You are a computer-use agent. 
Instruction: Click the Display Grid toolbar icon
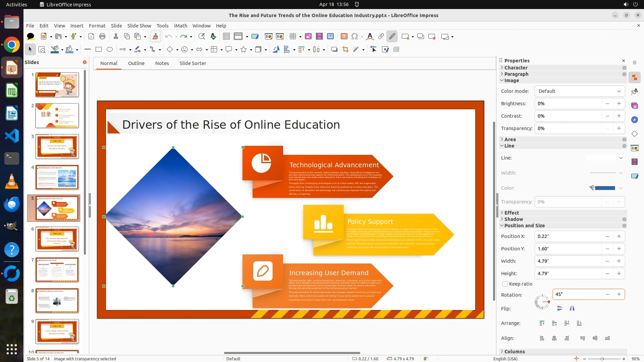(226, 37)
